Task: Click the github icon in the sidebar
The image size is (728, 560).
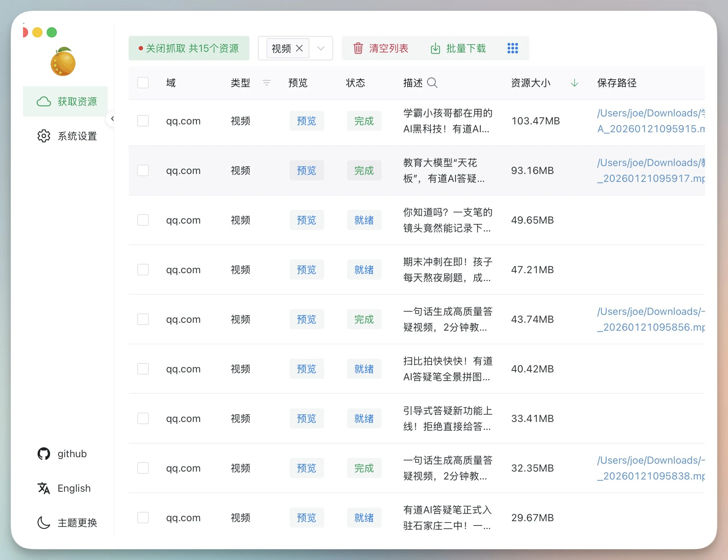Action: pyautogui.click(x=44, y=454)
